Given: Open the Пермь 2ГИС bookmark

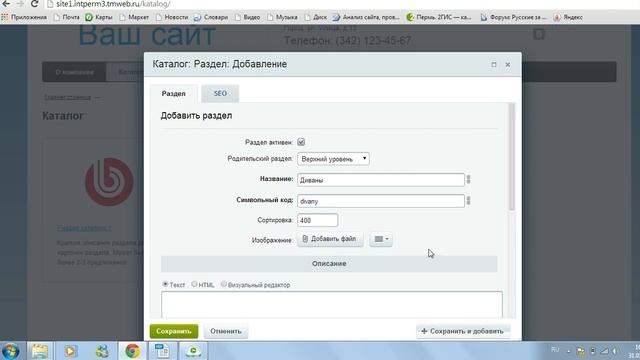Looking at the screenshot, I should coord(439,17).
